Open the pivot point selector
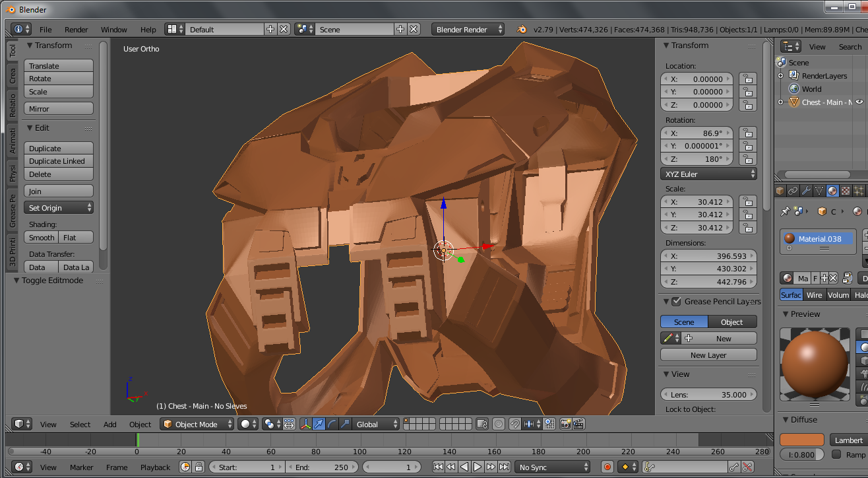 click(x=272, y=424)
